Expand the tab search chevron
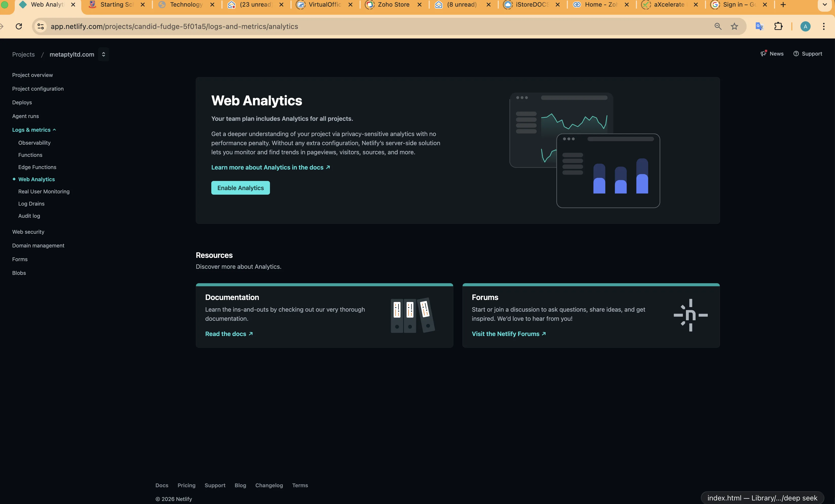Screen dimensions: 835x504 (825, 5)
